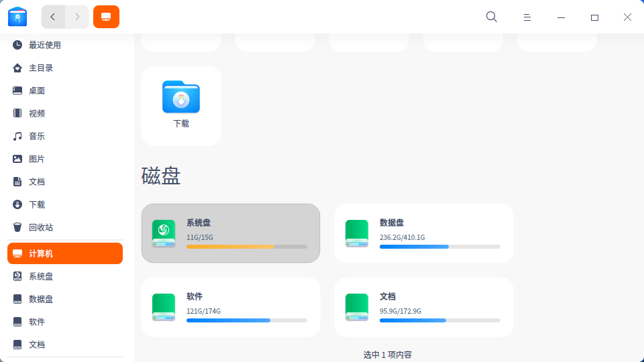Viewport: 644px width, 362px height.
Task: Go to 主目录 in sidebar
Action: 65,68
